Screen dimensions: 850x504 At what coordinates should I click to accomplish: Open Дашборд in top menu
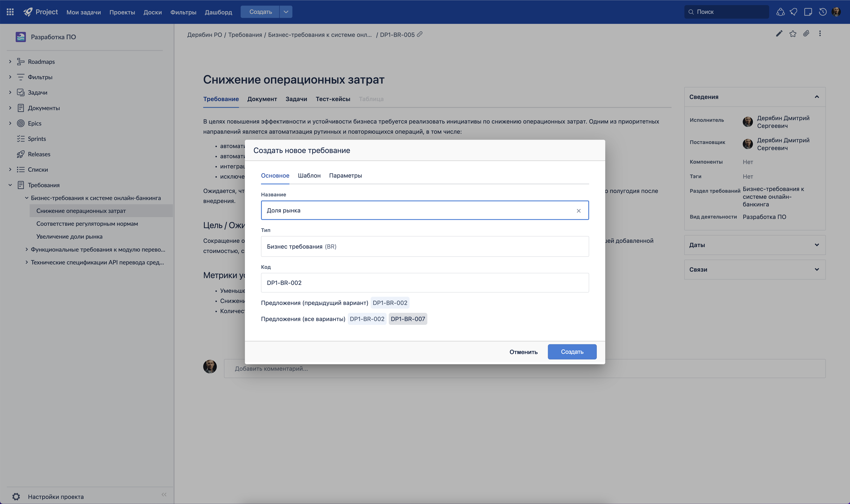[218, 12]
